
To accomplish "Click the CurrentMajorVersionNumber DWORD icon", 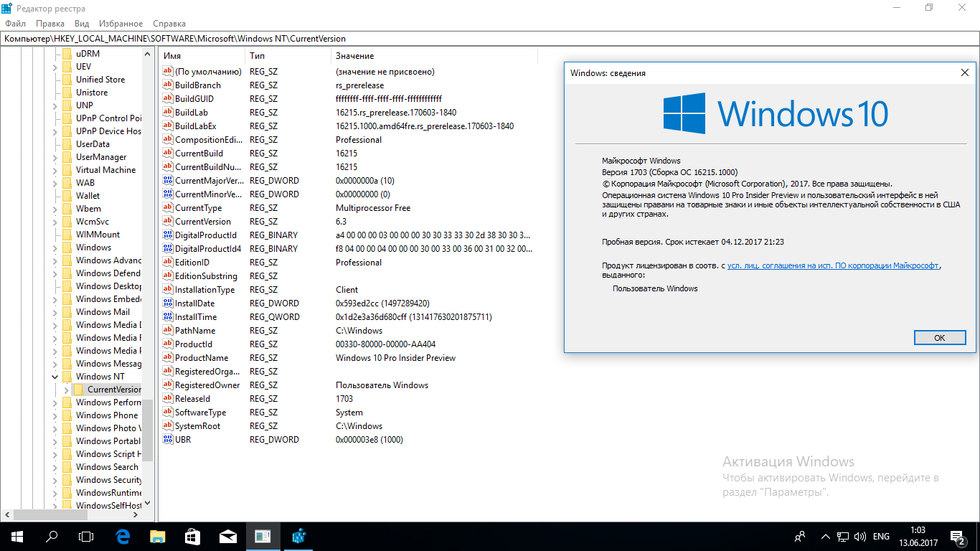I will pos(168,181).
